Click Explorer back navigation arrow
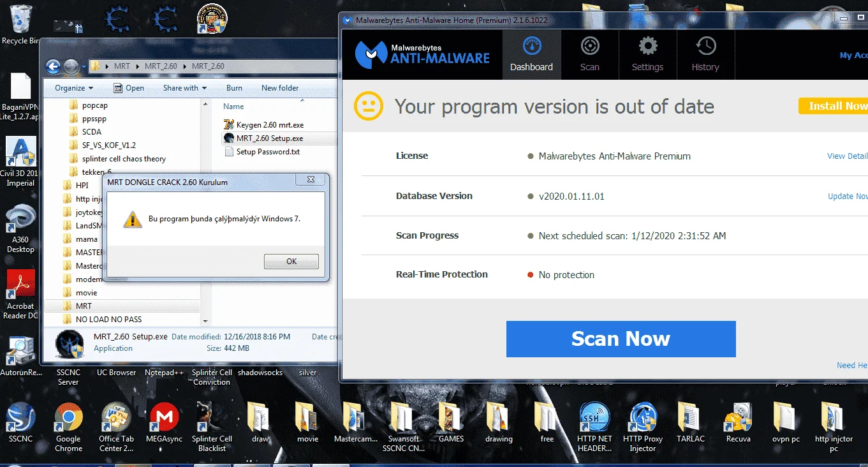This screenshot has height=467, width=868. pyautogui.click(x=54, y=66)
